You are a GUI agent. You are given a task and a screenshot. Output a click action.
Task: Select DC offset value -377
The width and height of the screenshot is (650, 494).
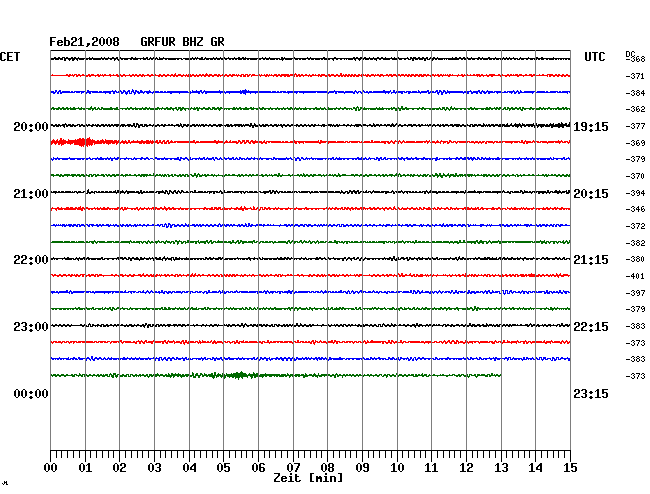(635, 126)
